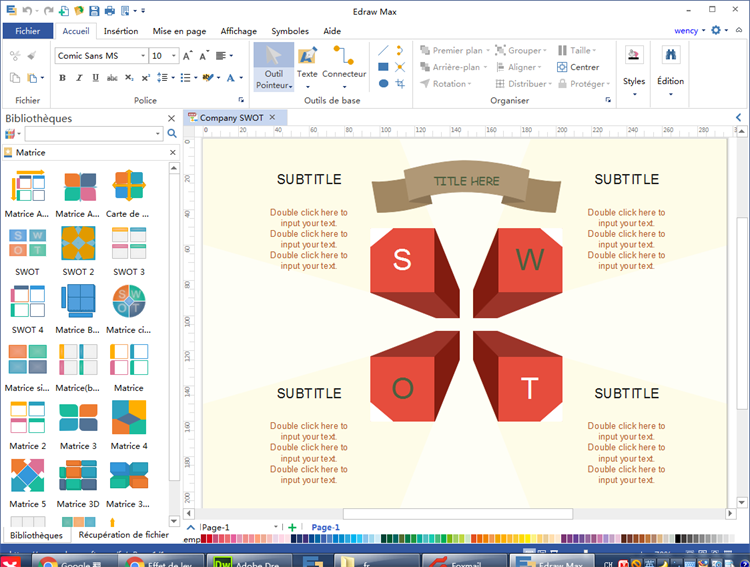Click the library search magnifier icon
750x567 pixels.
172,133
